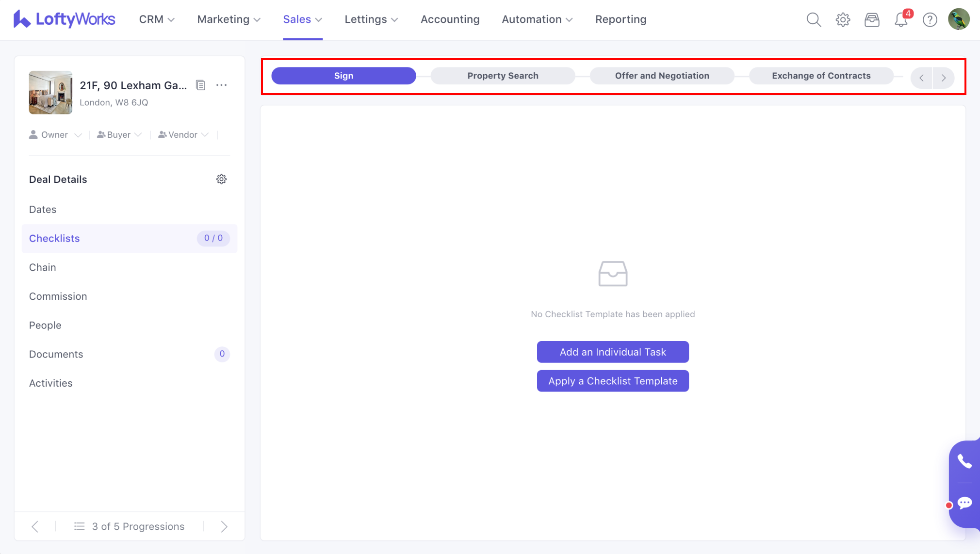Viewport: 980px width, 554px height.
Task: Click the help question mark icon
Action: [930, 20]
